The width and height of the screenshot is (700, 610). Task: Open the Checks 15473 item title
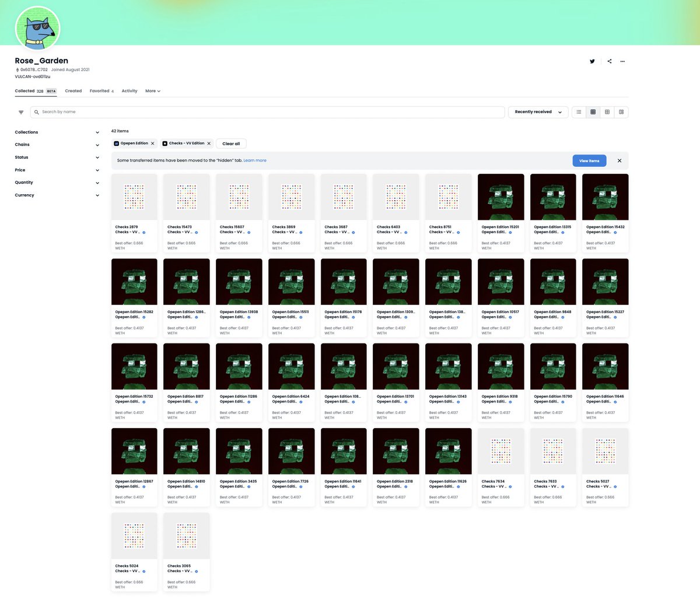pos(180,227)
